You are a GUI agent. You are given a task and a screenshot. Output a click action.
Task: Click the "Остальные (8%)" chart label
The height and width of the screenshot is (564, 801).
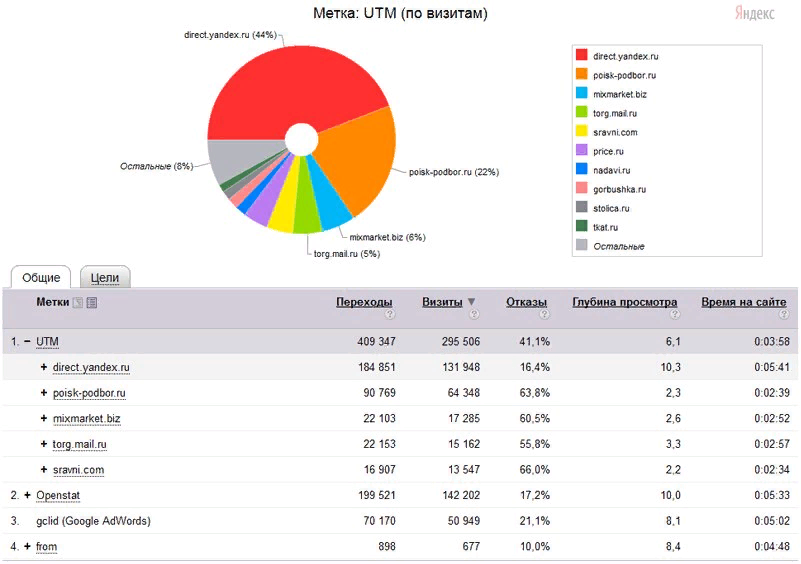point(156,167)
